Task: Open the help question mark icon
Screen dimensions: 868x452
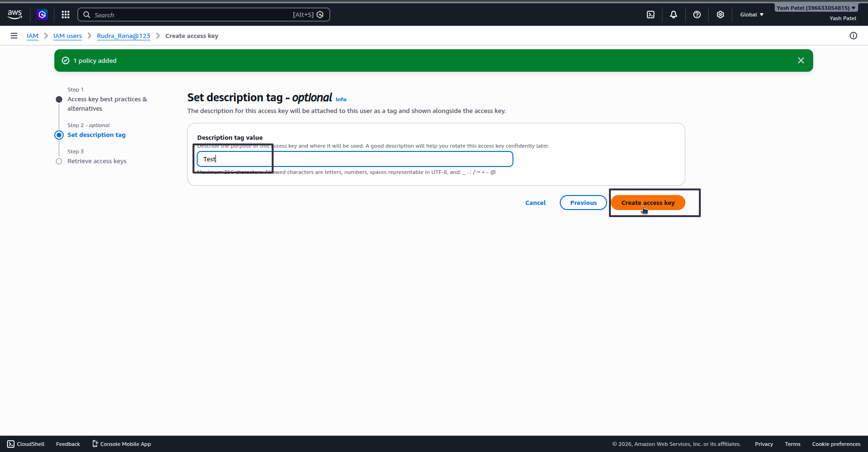Action: coord(697,15)
